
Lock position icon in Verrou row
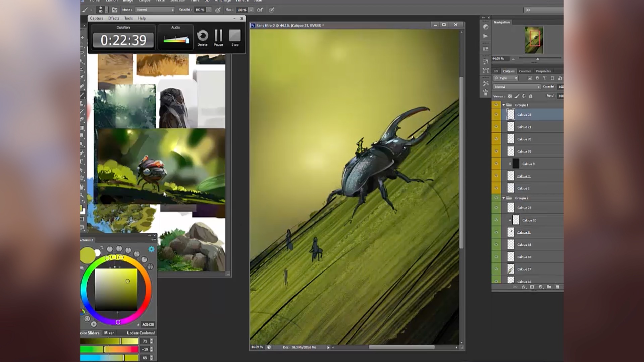click(x=524, y=96)
